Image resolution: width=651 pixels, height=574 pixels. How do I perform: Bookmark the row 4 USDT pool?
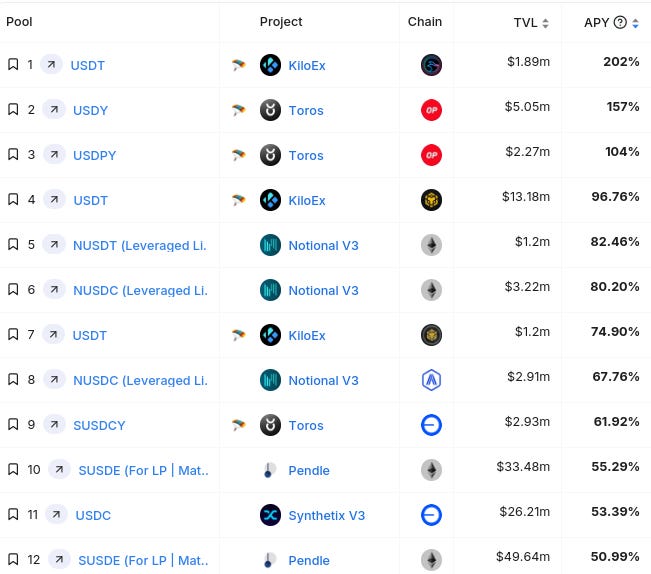[13, 200]
